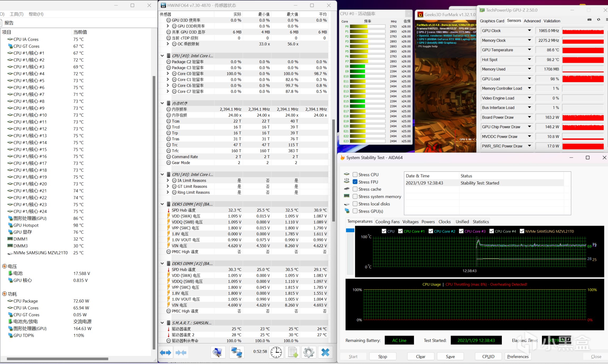Select the CPU Package power row
This screenshot has height=364, width=608.
point(26,301)
